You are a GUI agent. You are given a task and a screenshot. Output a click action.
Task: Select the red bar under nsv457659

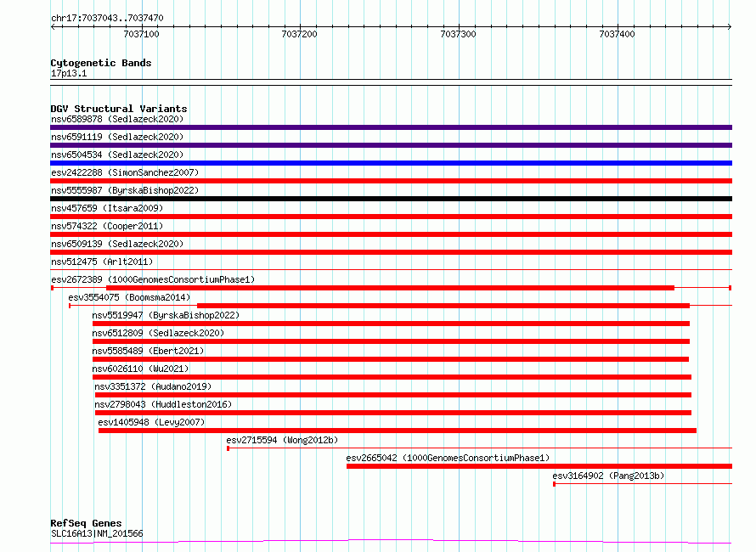(391, 217)
